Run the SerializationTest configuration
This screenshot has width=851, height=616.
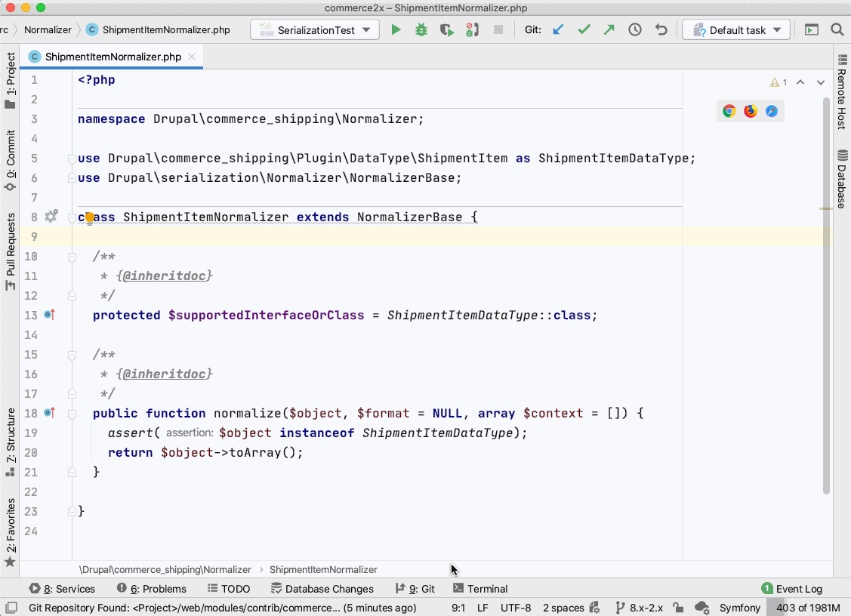[396, 29]
